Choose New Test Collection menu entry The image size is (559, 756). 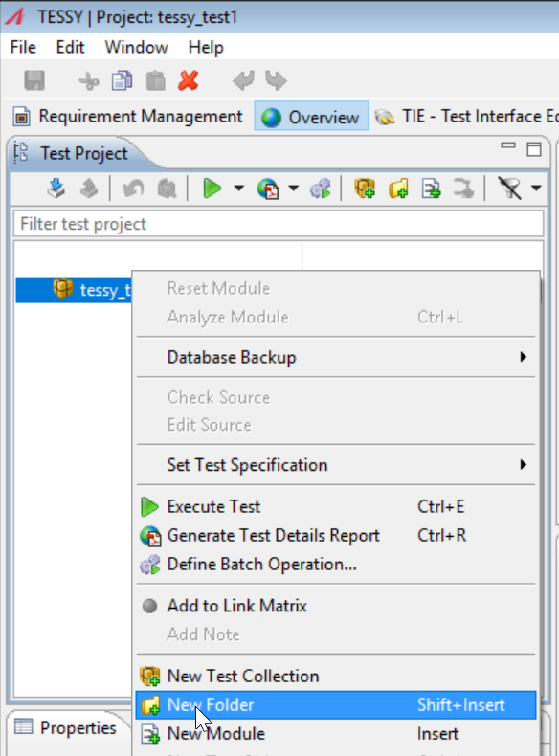coord(336,676)
